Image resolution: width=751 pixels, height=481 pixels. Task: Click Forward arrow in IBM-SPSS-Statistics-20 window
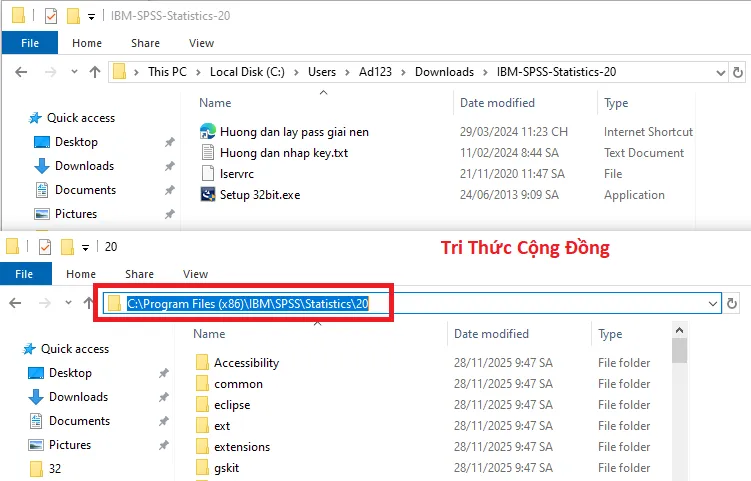coord(50,72)
